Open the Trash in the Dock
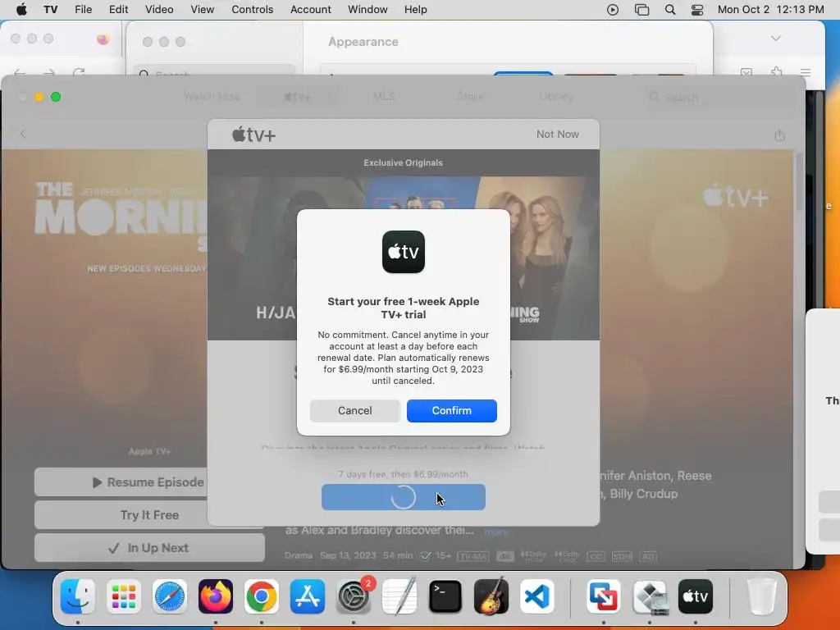The image size is (840, 630). pyautogui.click(x=761, y=596)
